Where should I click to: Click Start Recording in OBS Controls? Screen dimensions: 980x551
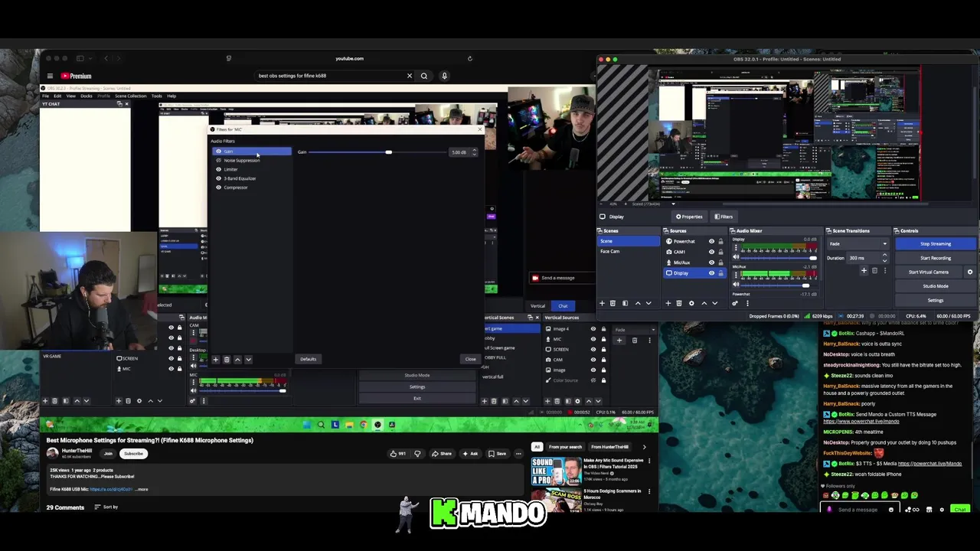[x=936, y=258]
